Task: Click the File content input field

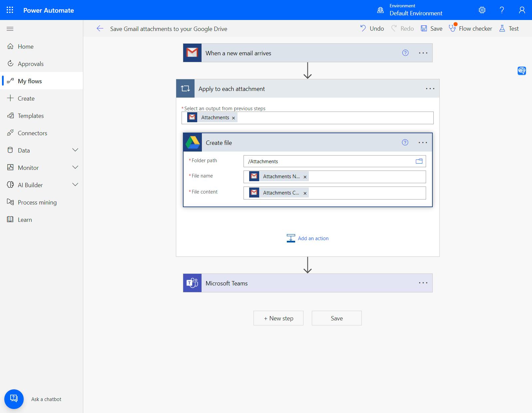Action: click(335, 193)
